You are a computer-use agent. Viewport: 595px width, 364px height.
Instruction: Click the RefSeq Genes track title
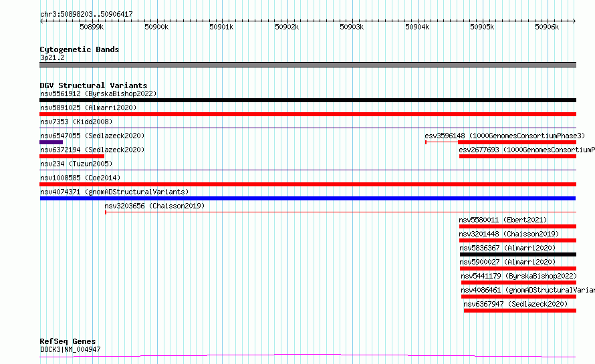tap(68, 342)
